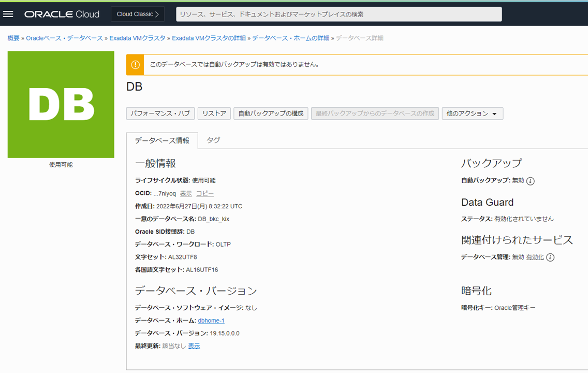Click the orange warning icon in banner
Viewport: 588px width, 373px height.
pyautogui.click(x=135, y=65)
